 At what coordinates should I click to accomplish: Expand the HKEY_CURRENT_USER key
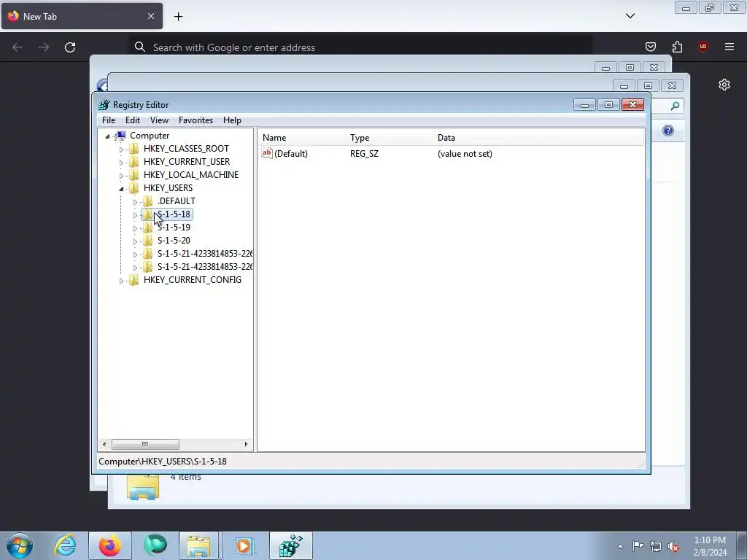point(122,163)
